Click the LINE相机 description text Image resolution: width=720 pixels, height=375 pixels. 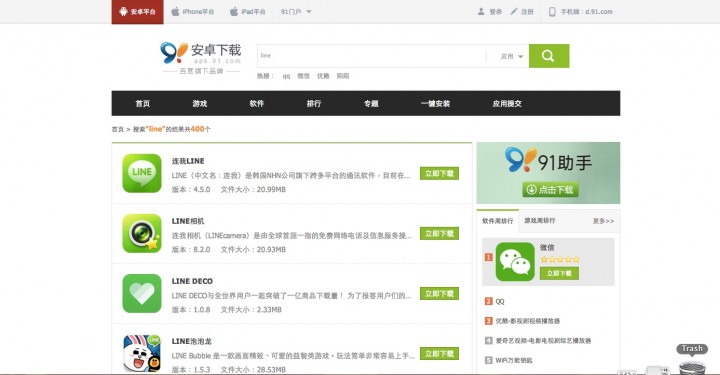coord(292,235)
